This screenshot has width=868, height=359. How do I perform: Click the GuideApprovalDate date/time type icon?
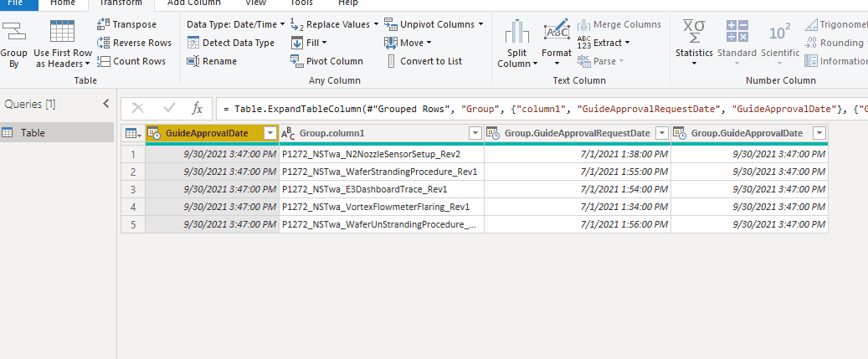tap(154, 133)
